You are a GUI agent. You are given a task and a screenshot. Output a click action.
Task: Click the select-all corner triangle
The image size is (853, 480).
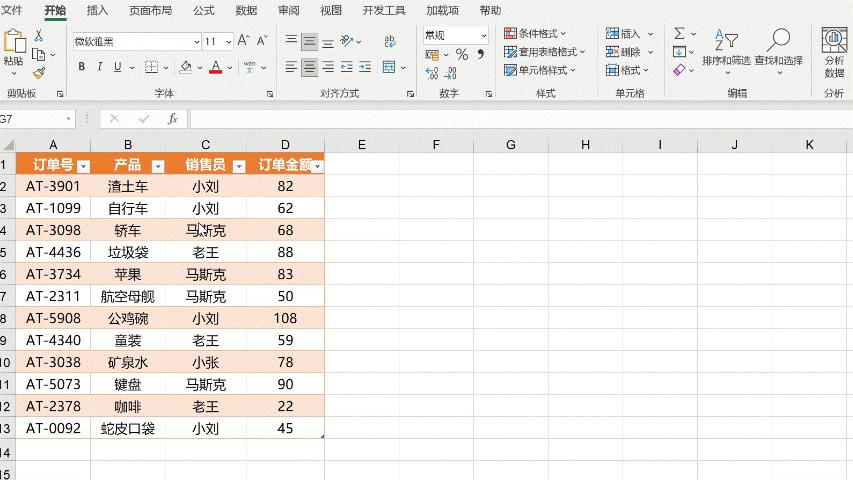[8, 145]
